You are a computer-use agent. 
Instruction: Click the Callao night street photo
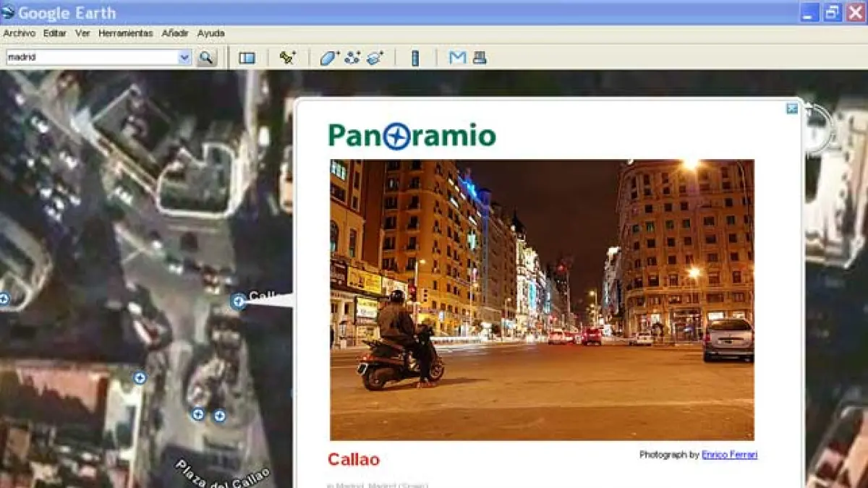pyautogui.click(x=542, y=300)
